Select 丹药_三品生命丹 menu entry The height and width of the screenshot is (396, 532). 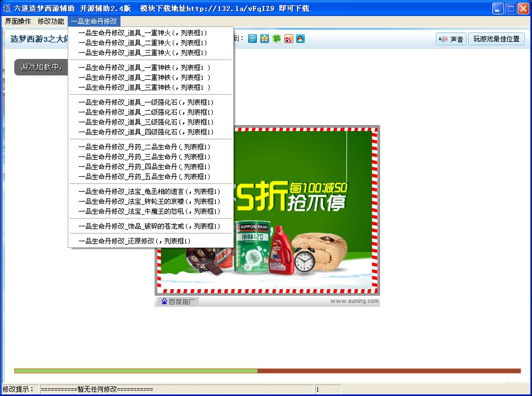click(x=151, y=156)
